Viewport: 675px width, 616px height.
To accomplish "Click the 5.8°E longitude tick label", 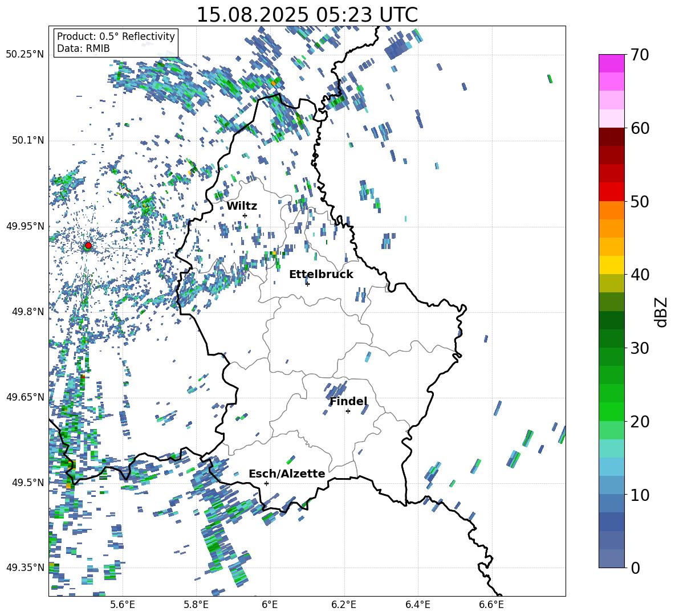I will click(196, 605).
